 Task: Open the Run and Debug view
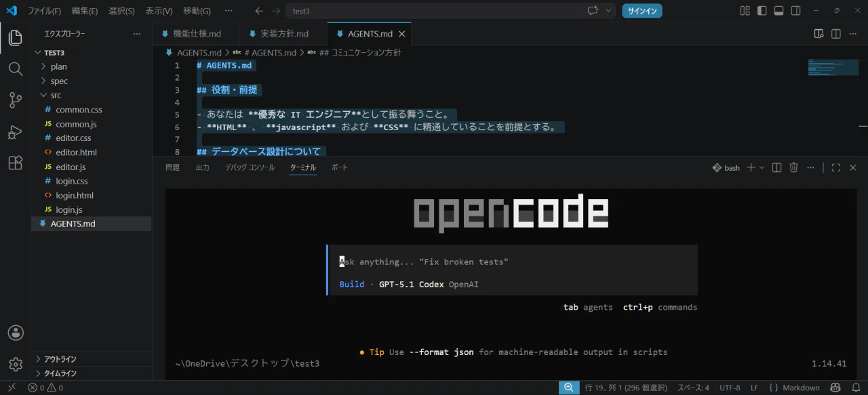15,132
